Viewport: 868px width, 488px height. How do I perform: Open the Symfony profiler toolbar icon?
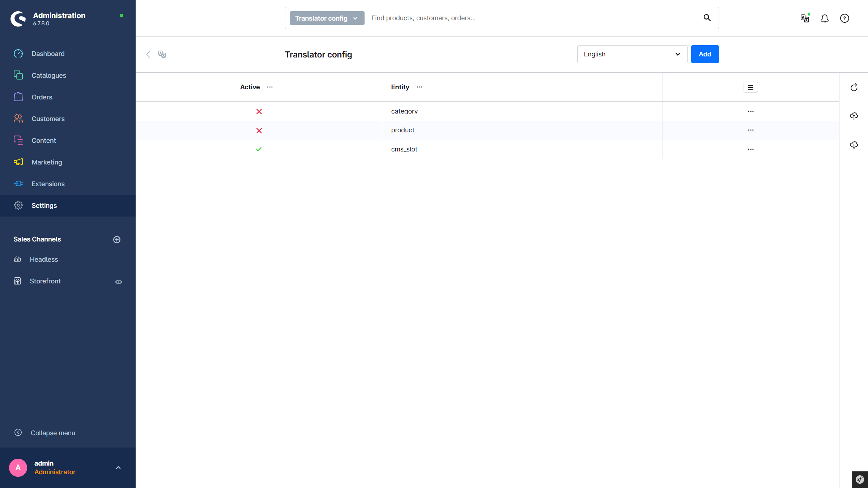click(860, 480)
